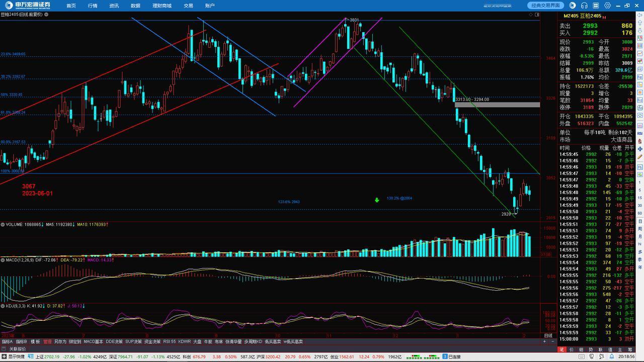Apply 张清华量 template
This screenshot has height=362, width=644.
(x=234, y=341)
